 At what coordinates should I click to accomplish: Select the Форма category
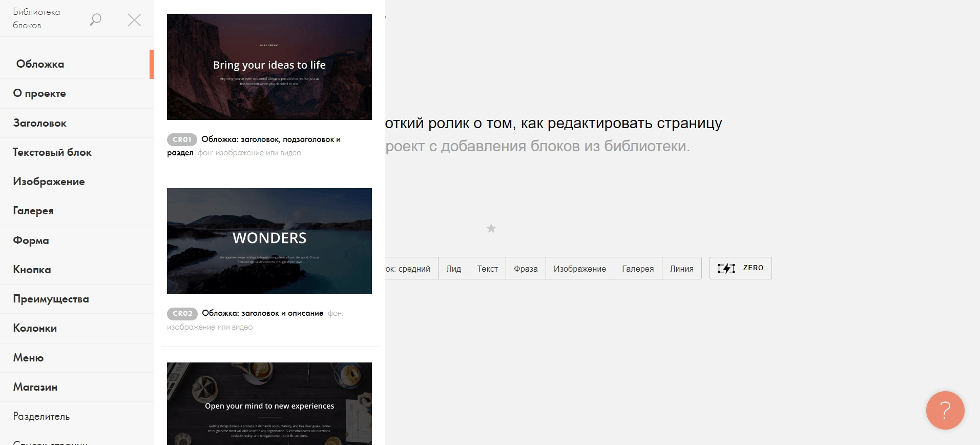pos(77,240)
